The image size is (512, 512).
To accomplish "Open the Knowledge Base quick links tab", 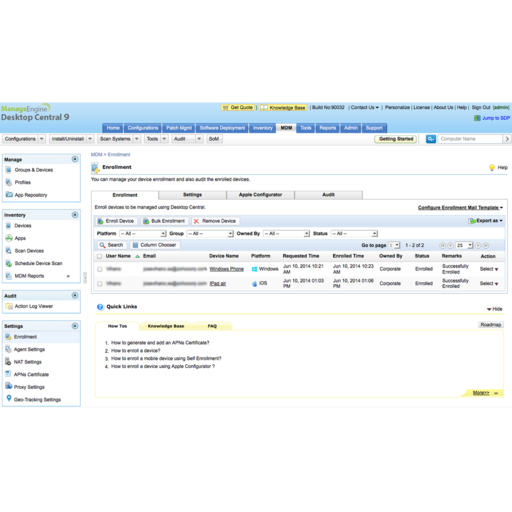I will 166,326.
